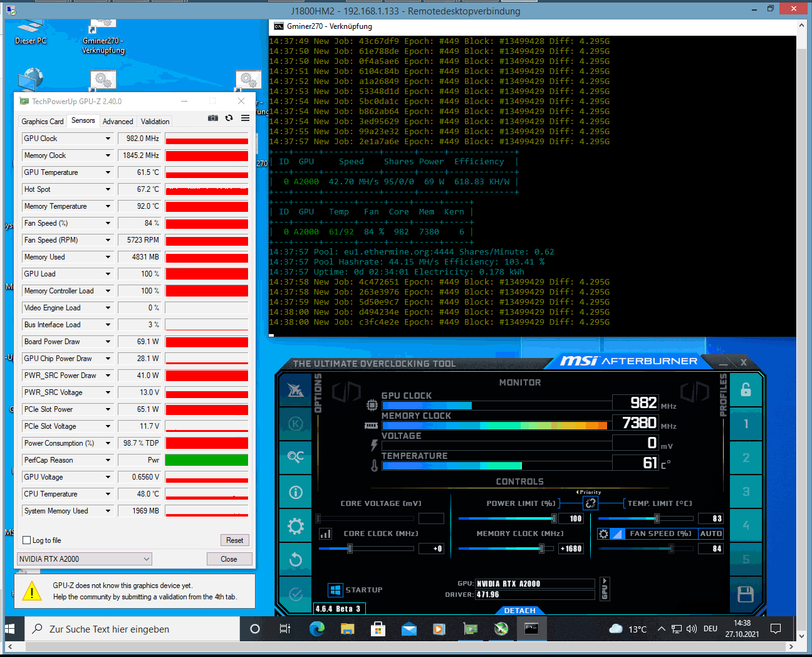The image size is (812, 657).
Task: Expand the GPU selector arrow in Afterburner
Action: pyautogui.click(x=605, y=589)
